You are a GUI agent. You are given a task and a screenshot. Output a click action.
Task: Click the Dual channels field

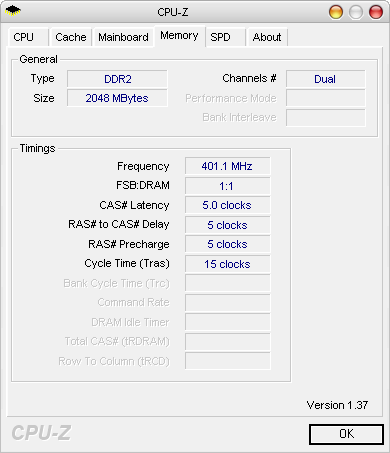(x=325, y=79)
